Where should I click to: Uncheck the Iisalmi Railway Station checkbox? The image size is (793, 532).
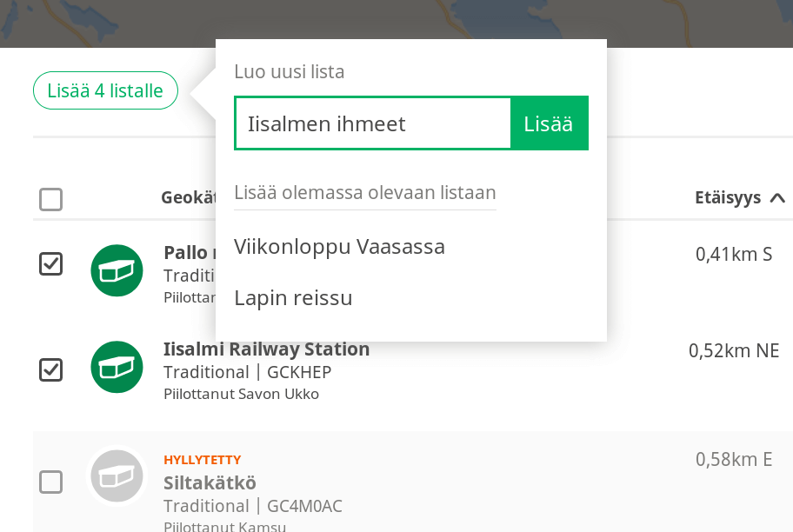(x=51, y=369)
